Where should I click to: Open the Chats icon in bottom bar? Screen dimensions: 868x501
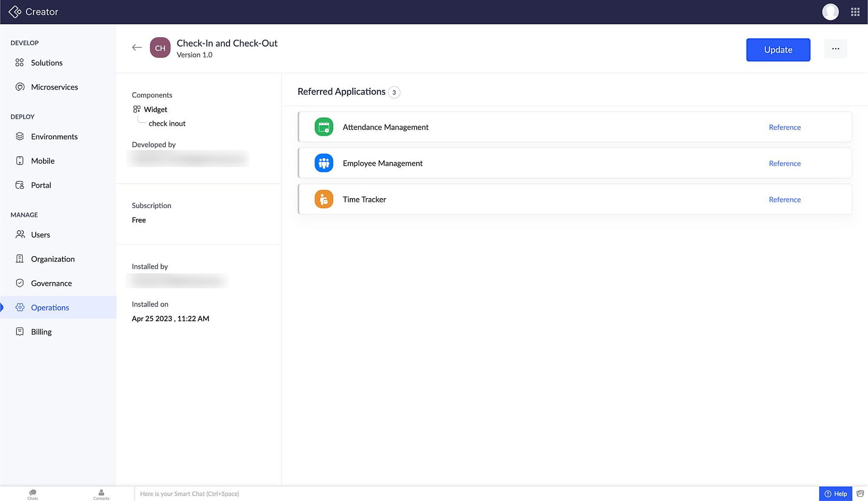pyautogui.click(x=33, y=494)
